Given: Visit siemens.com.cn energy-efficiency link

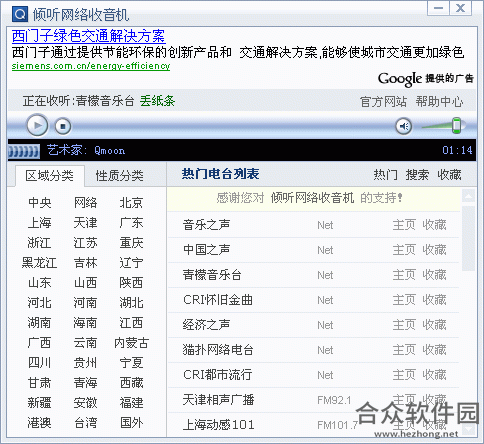Looking at the screenshot, I should pos(91,66).
